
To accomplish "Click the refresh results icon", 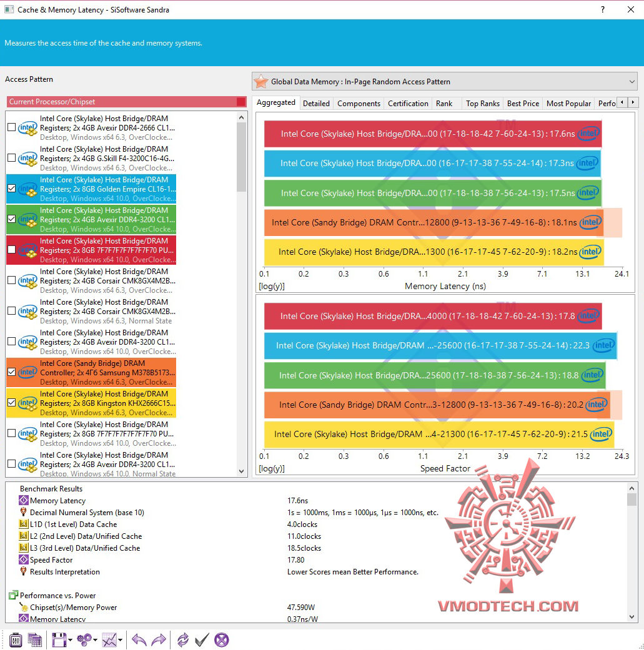I will tap(182, 640).
